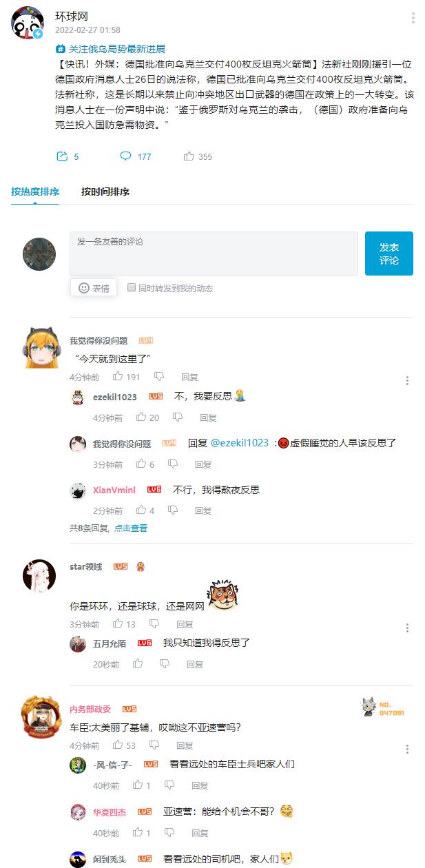The width and height of the screenshot is (425, 868).
Task: Select the 按热度排序 tab
Action: (35, 192)
